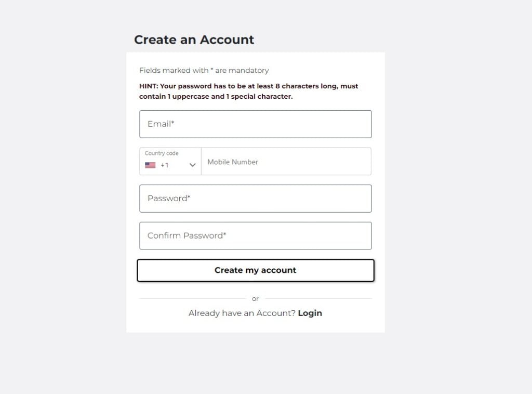The height and width of the screenshot is (394, 532).
Task: Click the "Already have an Account?" text
Action: [x=242, y=313]
